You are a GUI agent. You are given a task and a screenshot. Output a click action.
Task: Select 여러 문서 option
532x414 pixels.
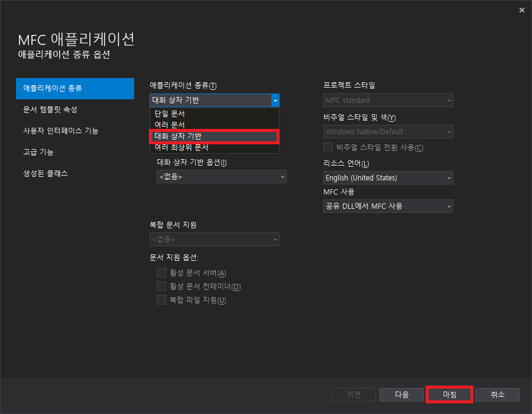(214, 125)
